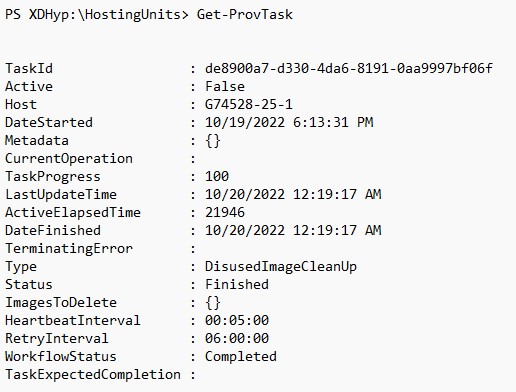Click the TaskId GUID value
The width and height of the screenshot is (516, 392).
(349, 68)
